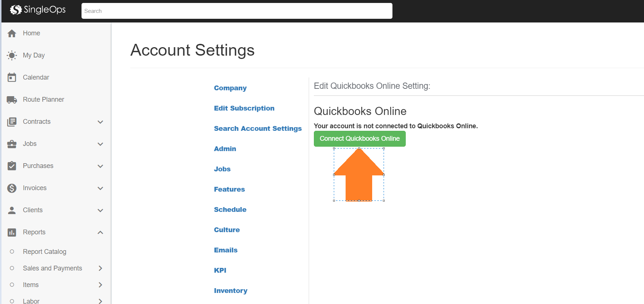
Task: Select the Sales and Payments bullet circle
Action: click(12, 268)
